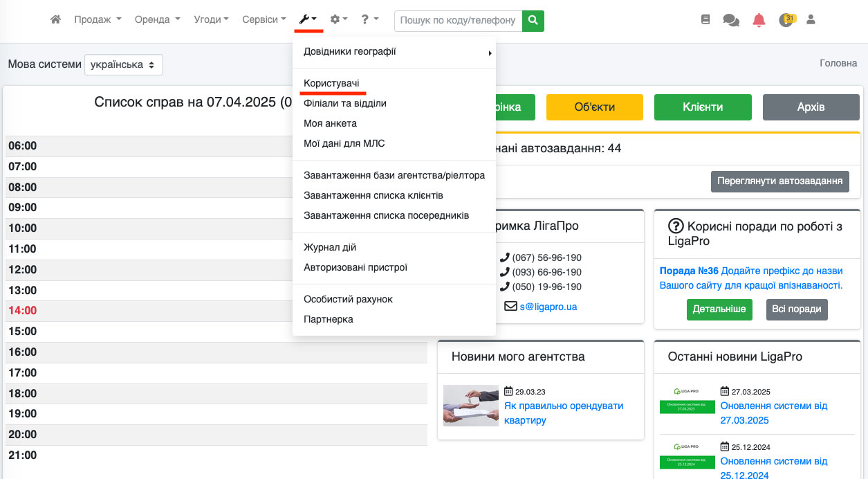Image resolution: width=868 pixels, height=479 pixels.
Task: Open the book icon in top bar
Action: coord(705,20)
